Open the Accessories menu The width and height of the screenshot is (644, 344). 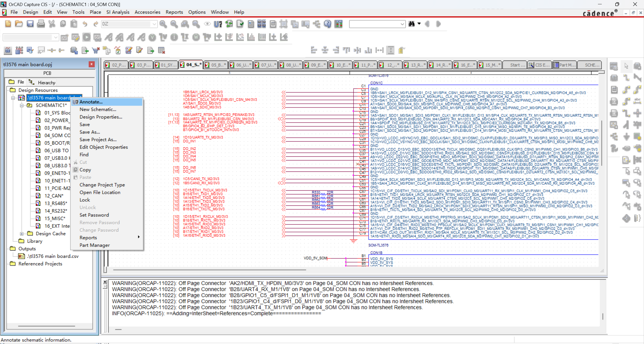(x=147, y=12)
